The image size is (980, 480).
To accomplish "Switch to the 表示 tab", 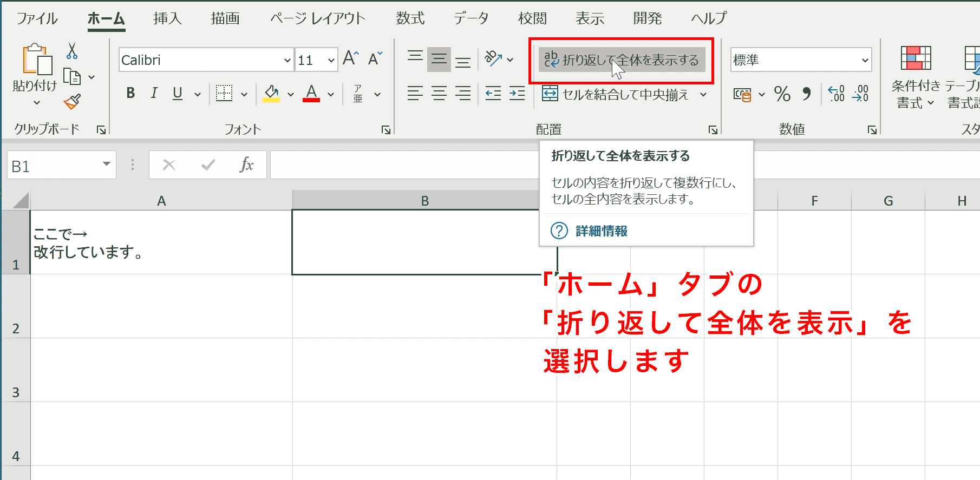I will tap(590, 18).
